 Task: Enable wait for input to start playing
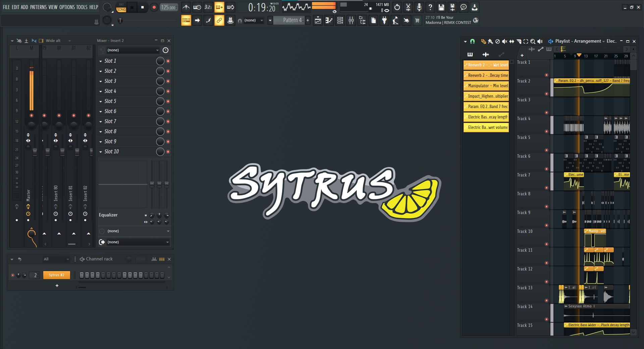tap(197, 7)
